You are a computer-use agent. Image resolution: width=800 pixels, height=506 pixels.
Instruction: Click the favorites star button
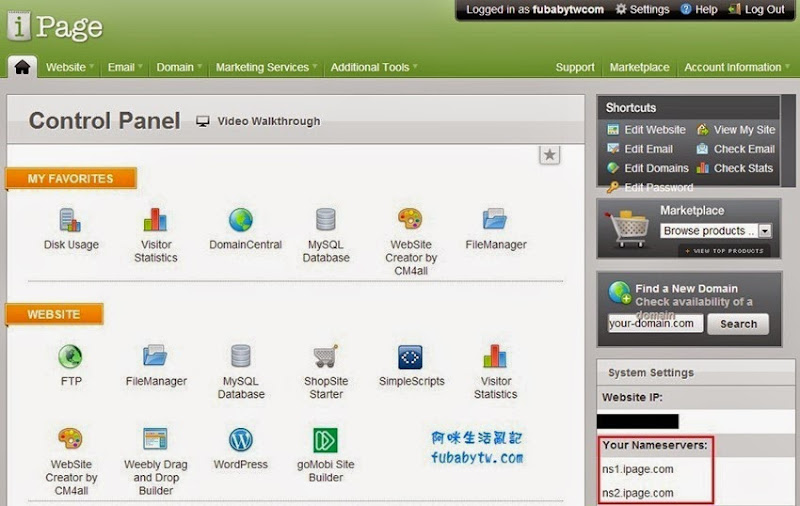tap(549, 155)
